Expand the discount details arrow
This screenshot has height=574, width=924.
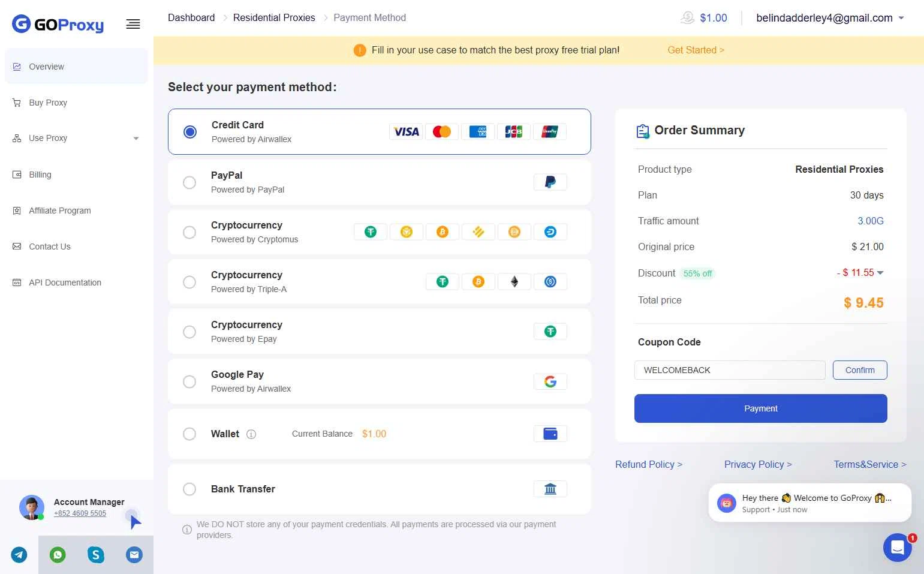tap(880, 273)
